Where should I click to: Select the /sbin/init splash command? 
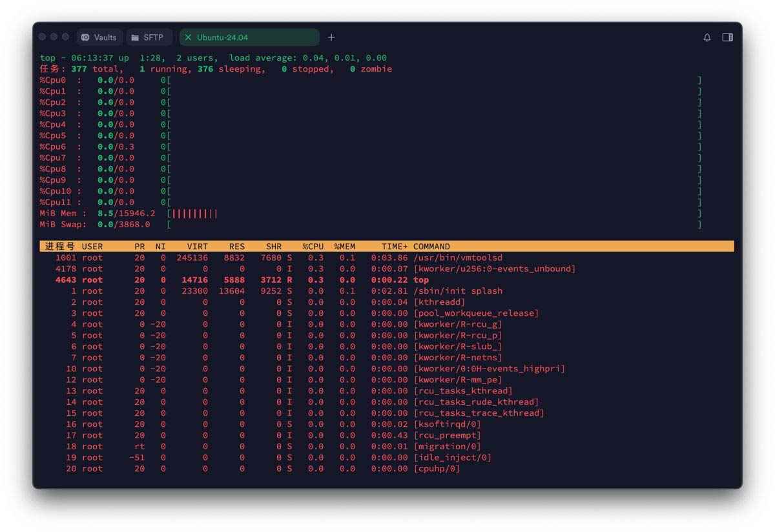click(x=458, y=291)
